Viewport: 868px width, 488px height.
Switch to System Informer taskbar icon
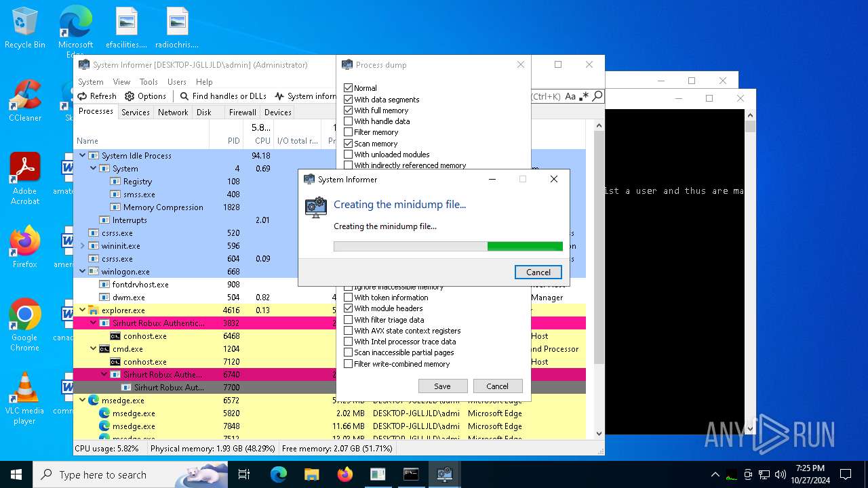(444, 474)
